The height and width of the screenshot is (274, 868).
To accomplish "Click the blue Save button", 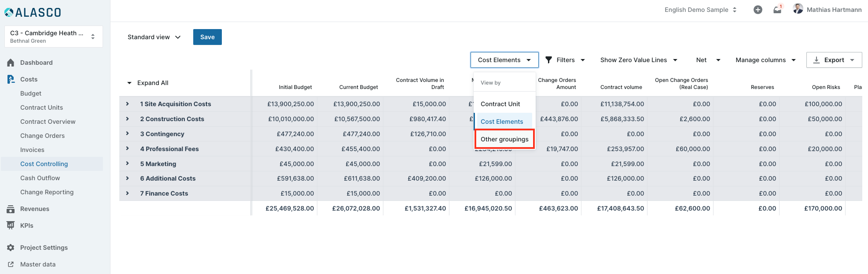I will [x=207, y=37].
